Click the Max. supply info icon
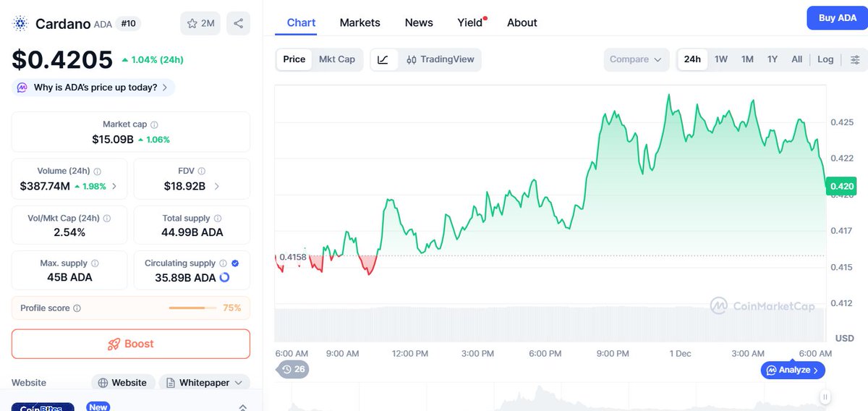868x411 pixels. pos(95,263)
